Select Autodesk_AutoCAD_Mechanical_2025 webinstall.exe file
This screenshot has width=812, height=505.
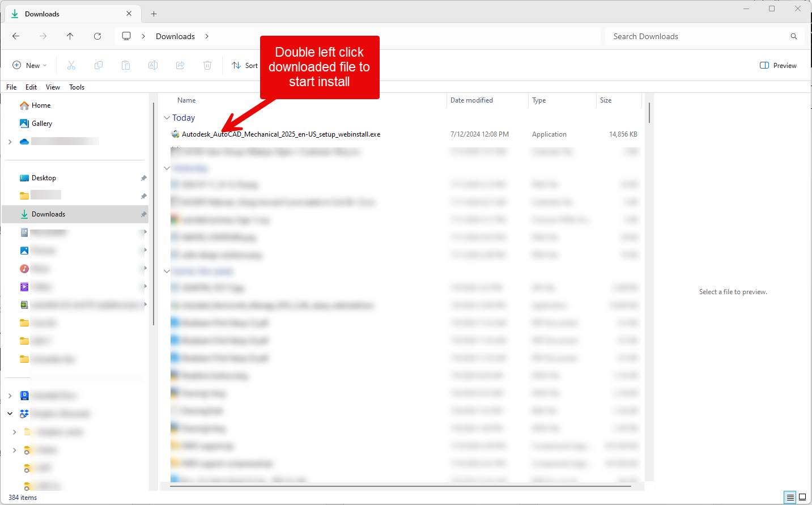[281, 134]
